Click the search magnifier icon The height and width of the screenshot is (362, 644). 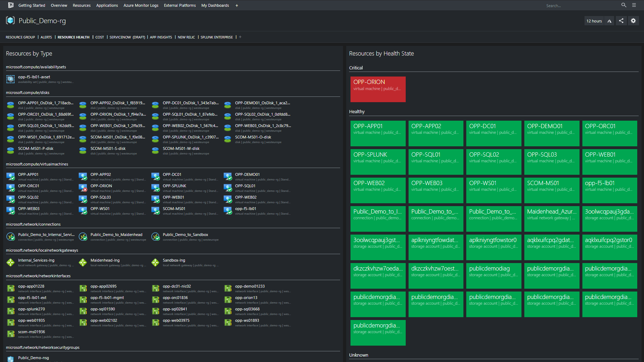(x=624, y=5)
